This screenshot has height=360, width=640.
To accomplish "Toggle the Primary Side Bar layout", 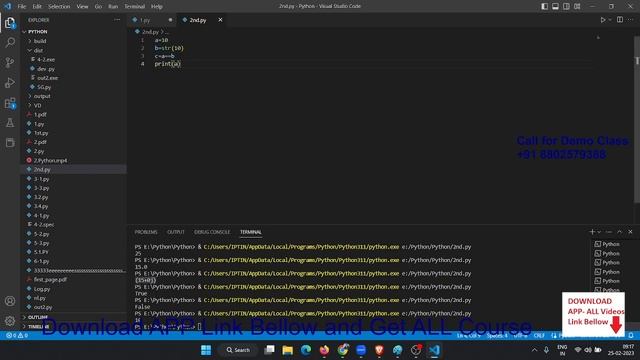I will coord(544,6).
